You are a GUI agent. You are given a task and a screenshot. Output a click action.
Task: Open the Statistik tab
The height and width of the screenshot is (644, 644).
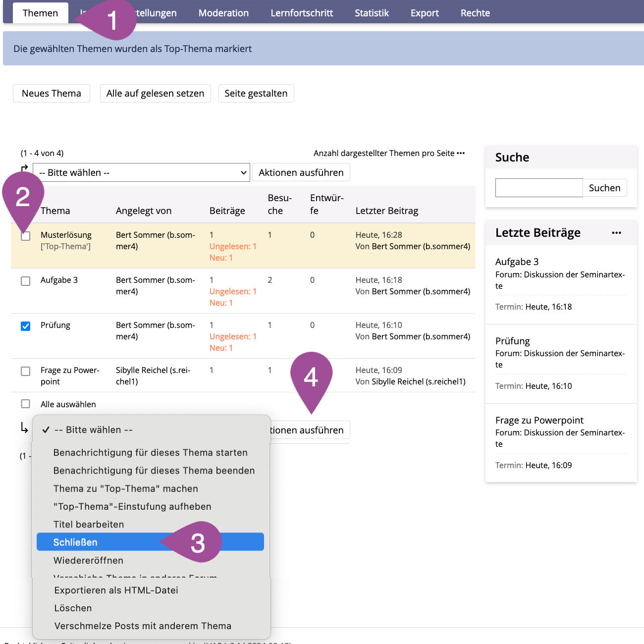372,13
